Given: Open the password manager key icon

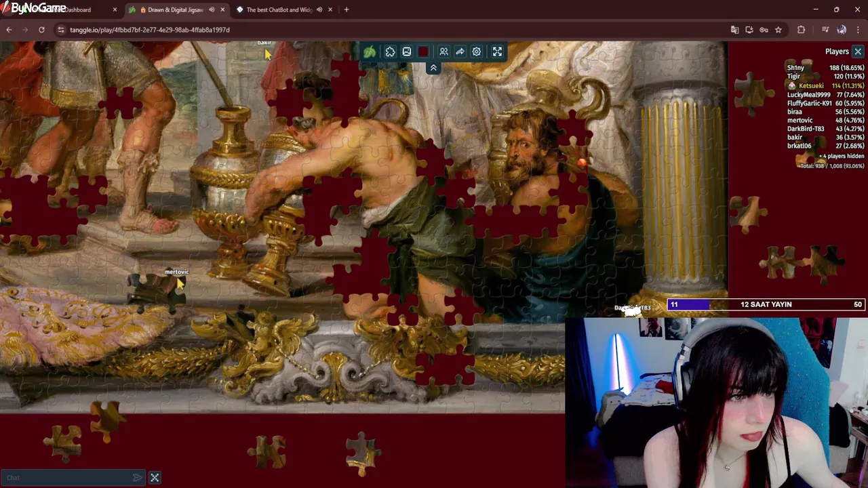Looking at the screenshot, I should [x=764, y=30].
